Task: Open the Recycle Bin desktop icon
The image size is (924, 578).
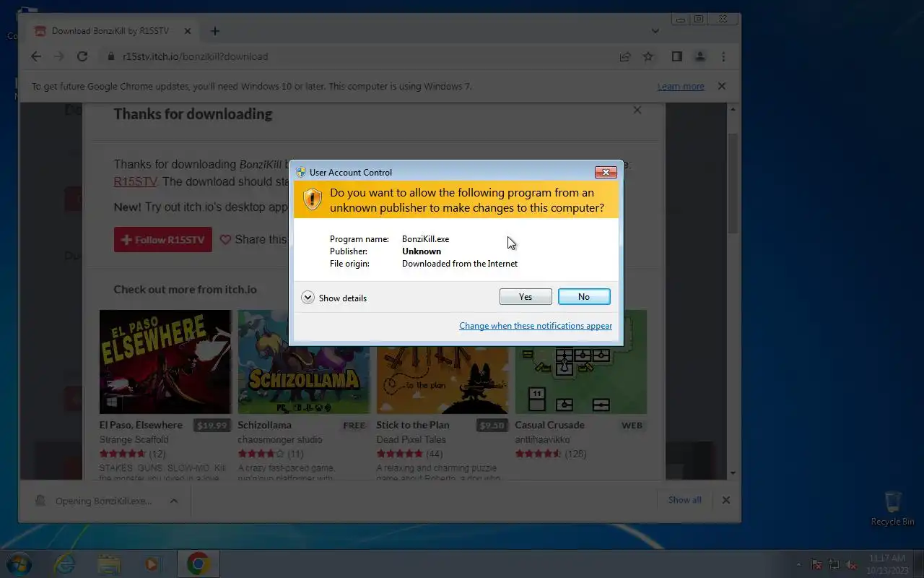Action: [892, 509]
